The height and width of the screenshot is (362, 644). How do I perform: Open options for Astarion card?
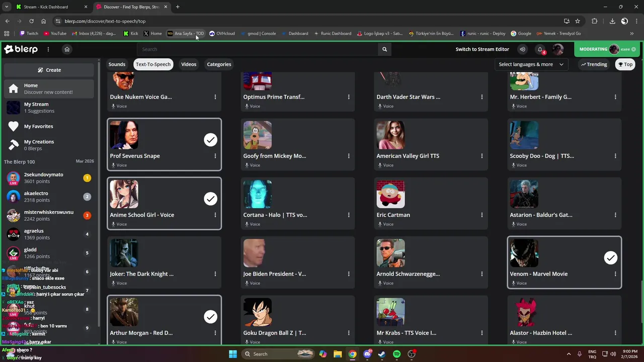pyautogui.click(x=615, y=215)
